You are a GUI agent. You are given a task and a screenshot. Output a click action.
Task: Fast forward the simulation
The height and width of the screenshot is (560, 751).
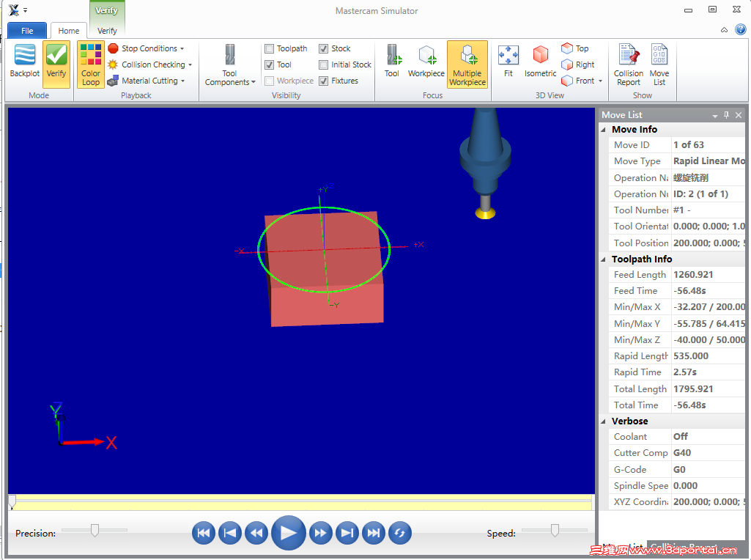point(320,533)
